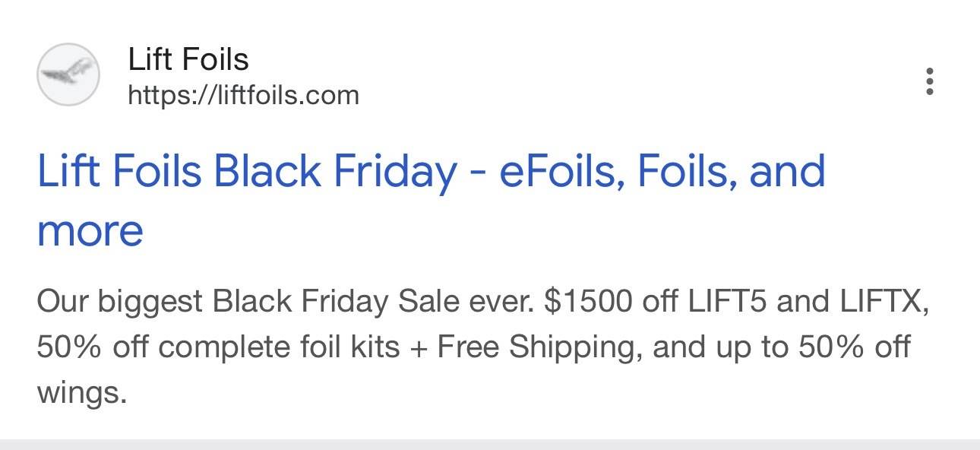
Task: Click "Black Friday" in the blue headline
Action: pyautogui.click(x=334, y=172)
